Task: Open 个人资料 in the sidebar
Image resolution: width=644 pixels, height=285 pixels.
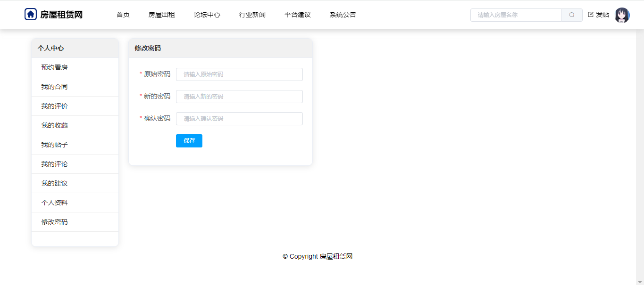Action: coord(75,203)
